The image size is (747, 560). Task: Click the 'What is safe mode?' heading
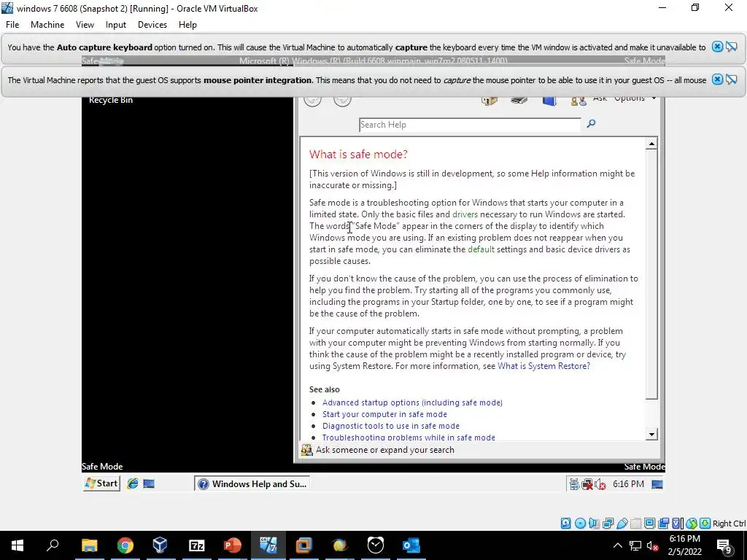tap(358, 155)
